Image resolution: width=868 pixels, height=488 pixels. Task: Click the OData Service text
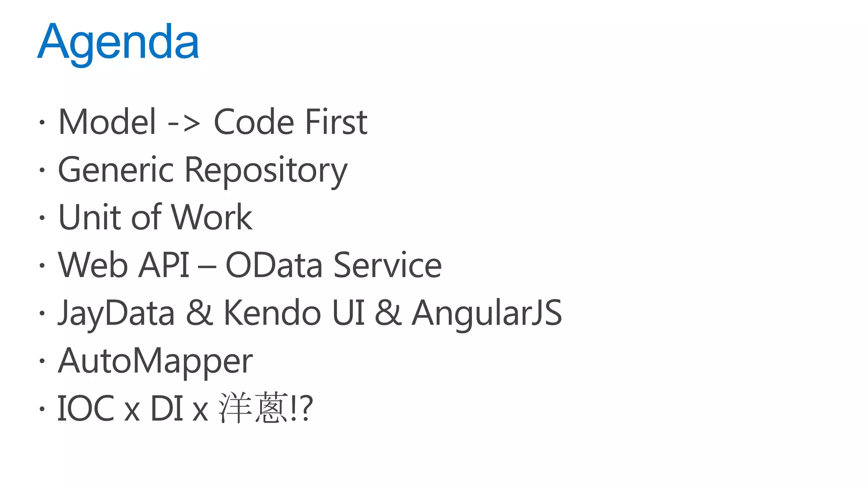[334, 265]
